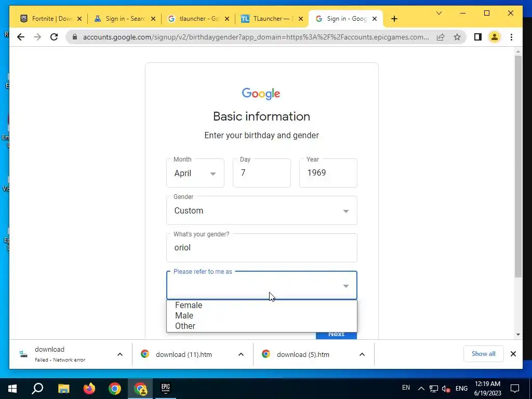Open the notification center icon
The width and height of the screenshot is (532, 399).
point(515,389)
